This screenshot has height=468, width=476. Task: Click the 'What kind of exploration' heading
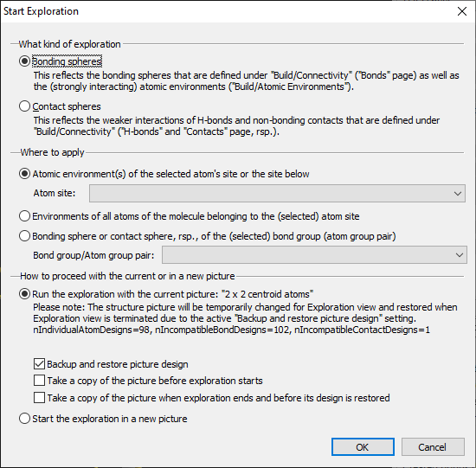point(70,44)
